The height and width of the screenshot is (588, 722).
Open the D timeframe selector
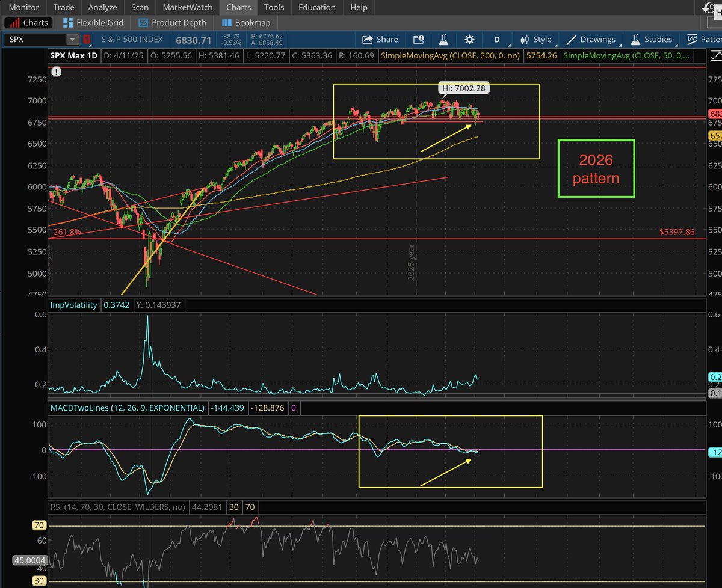coord(497,40)
